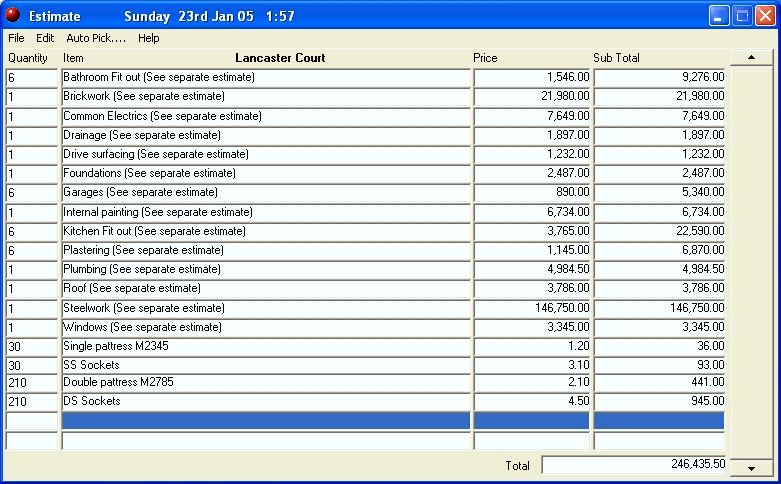Click the highlighted blue empty item field
The image size is (781, 484).
(x=266, y=421)
